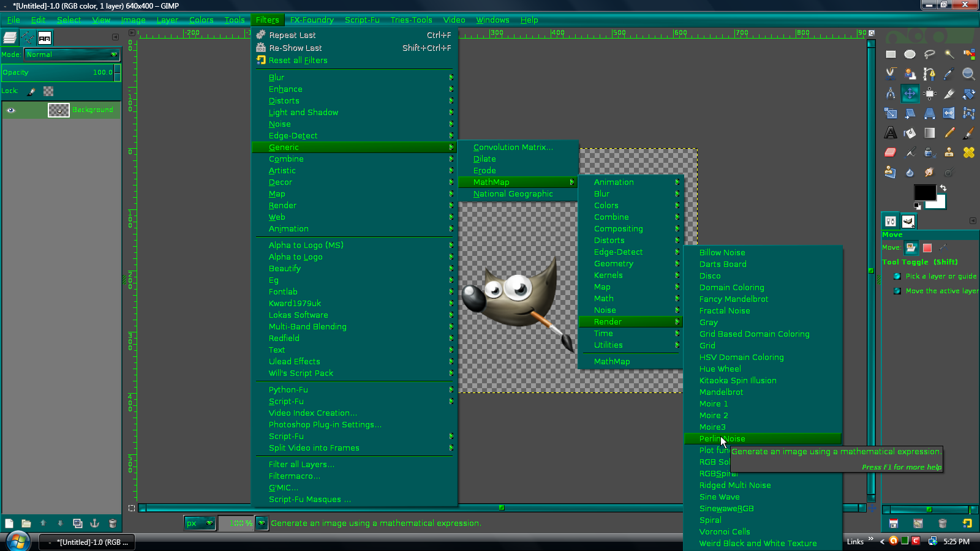Select the Rotate tool
The height and width of the screenshot is (551, 980).
[969, 94]
